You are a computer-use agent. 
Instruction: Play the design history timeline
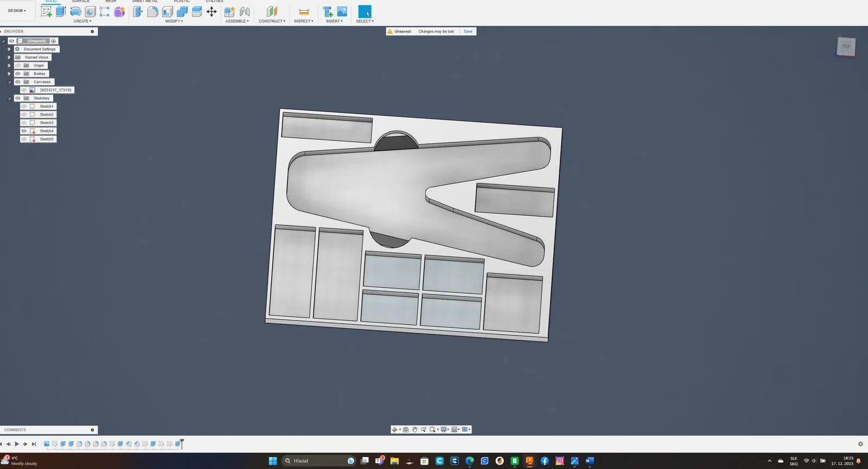tap(17, 444)
